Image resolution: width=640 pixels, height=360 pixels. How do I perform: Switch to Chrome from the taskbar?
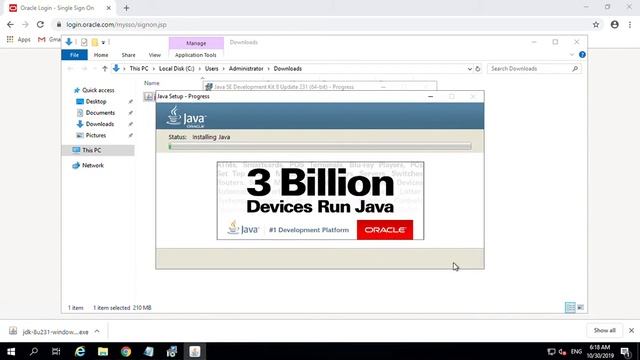click(126, 351)
